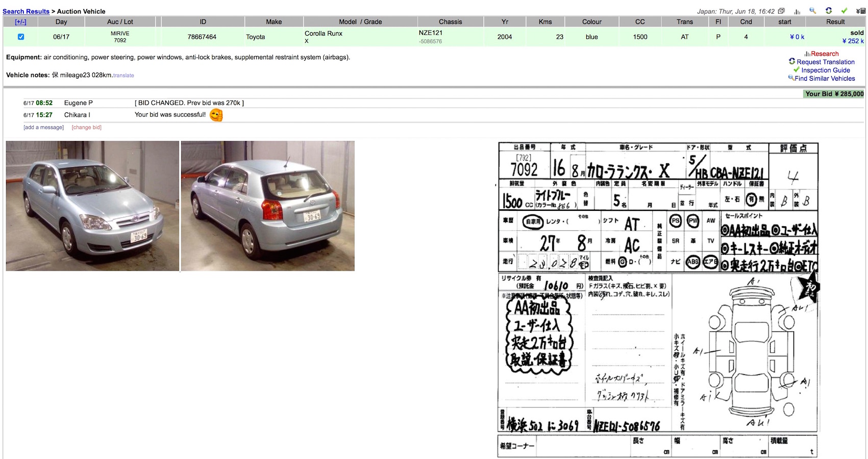Click the magnifier search icon in top toolbar
The image size is (868, 459).
click(x=813, y=11)
